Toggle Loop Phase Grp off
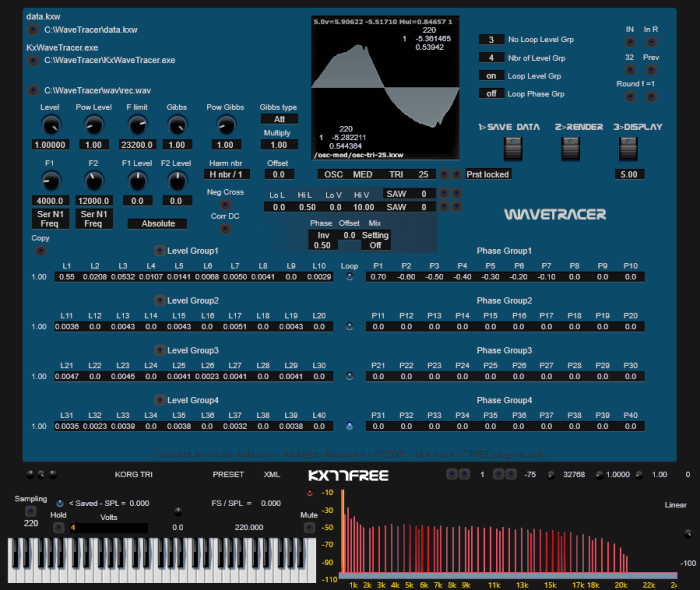The image size is (700, 590). [491, 94]
